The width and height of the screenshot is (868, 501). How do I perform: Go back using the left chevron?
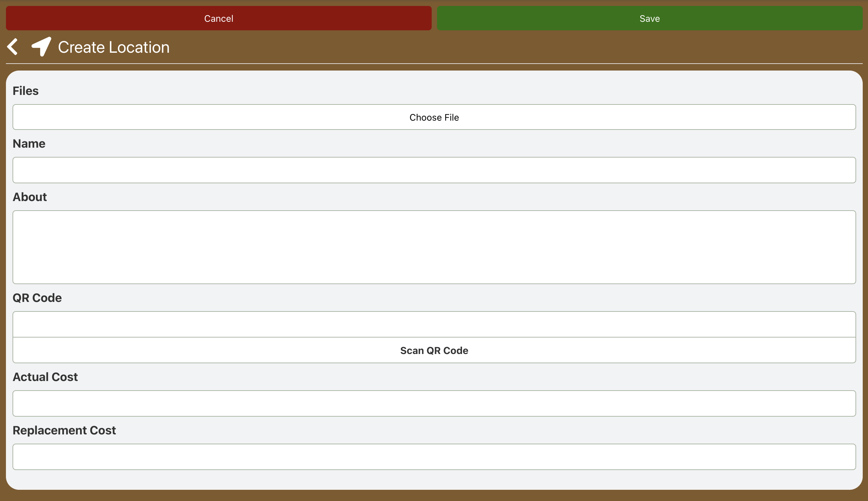(13, 47)
